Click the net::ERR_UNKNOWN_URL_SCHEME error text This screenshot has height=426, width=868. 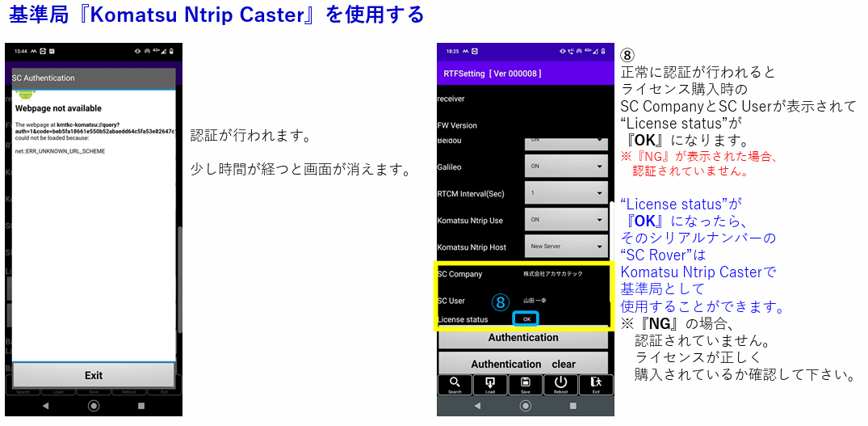click(x=61, y=151)
